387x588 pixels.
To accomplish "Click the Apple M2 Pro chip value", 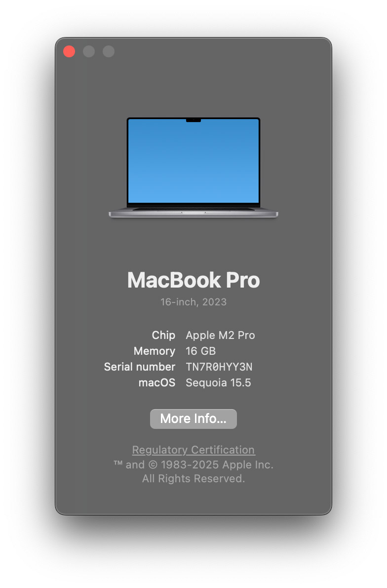I will pos(220,335).
